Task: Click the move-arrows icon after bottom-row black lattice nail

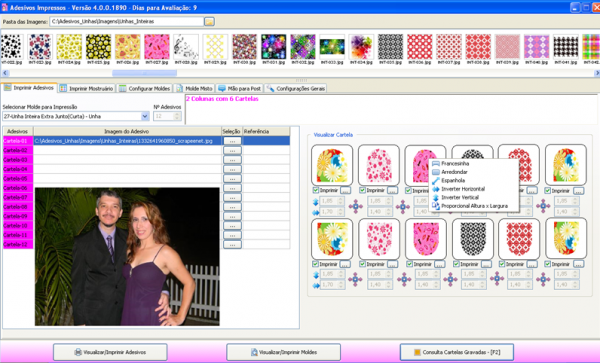Action: (x=497, y=279)
